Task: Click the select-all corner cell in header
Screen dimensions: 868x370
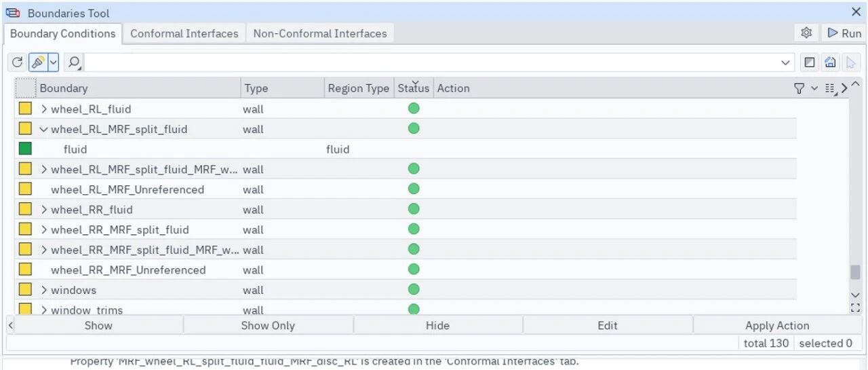Action: (x=26, y=88)
